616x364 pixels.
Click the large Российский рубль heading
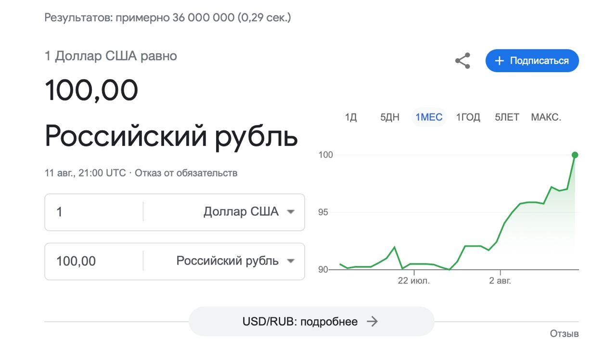171,136
